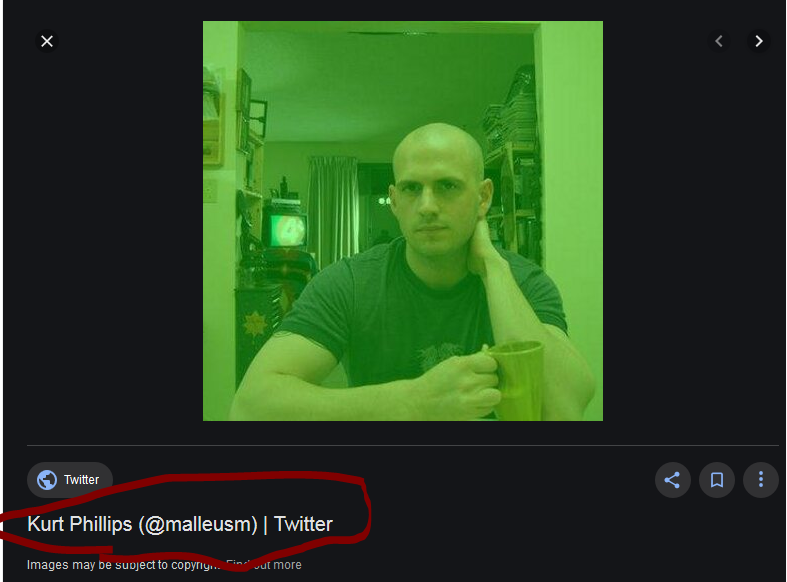Follow the 'Find out more' copyright link
Image resolution: width=787 pixels, height=582 pixels.
[264, 565]
